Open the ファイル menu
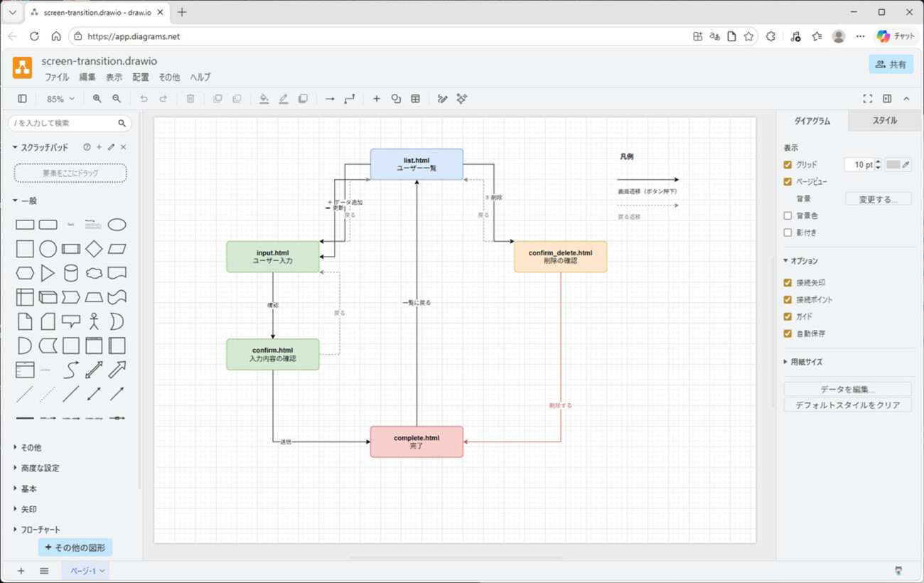The width and height of the screenshot is (924, 583). [x=57, y=77]
